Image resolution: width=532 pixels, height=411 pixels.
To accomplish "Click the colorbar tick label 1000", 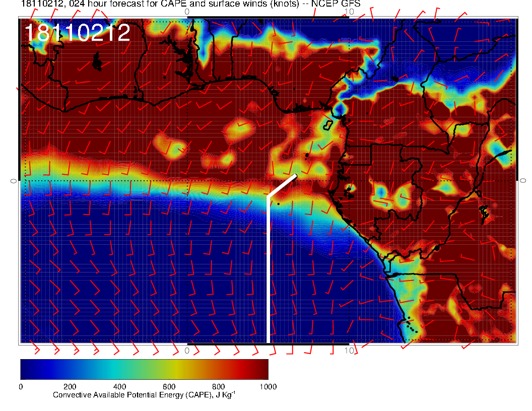I will [x=268, y=387].
